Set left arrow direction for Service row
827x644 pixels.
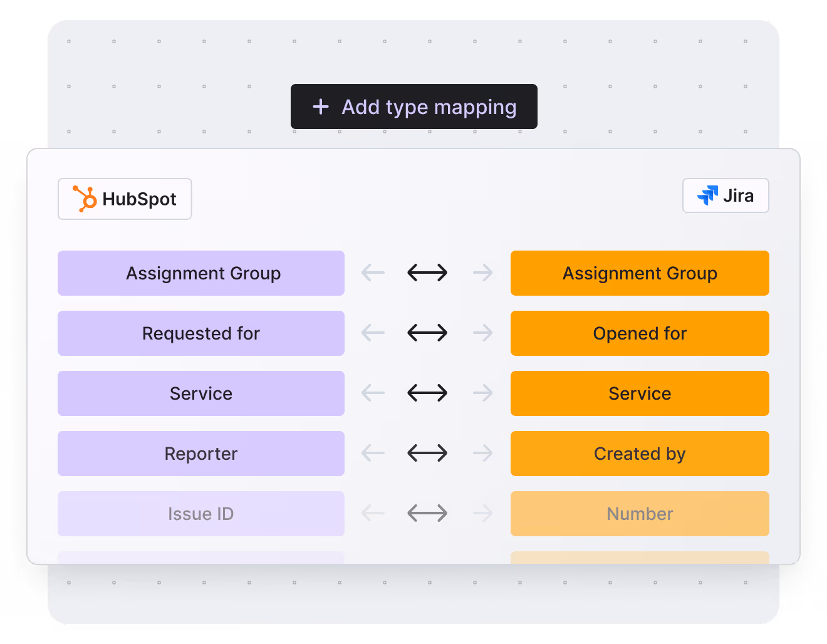pos(373,393)
